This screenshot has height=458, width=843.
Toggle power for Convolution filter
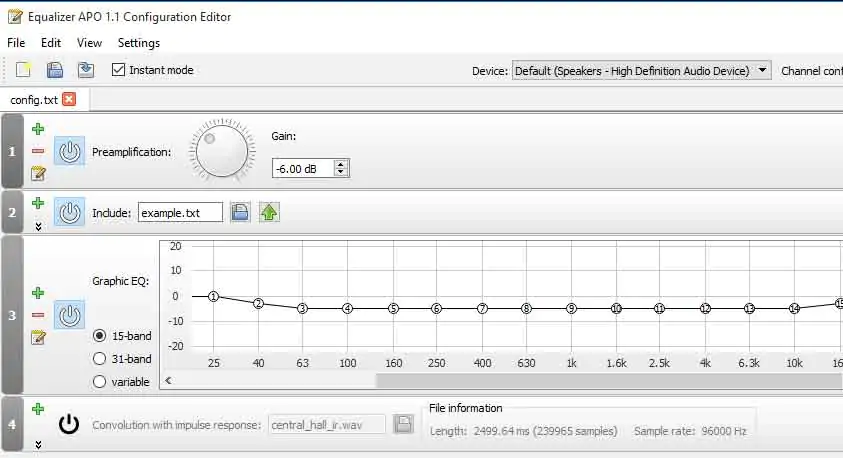69,424
